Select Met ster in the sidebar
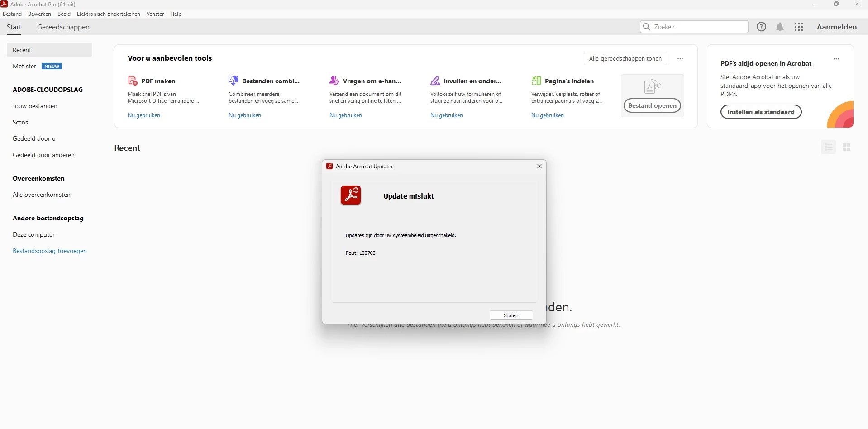 [x=24, y=66]
